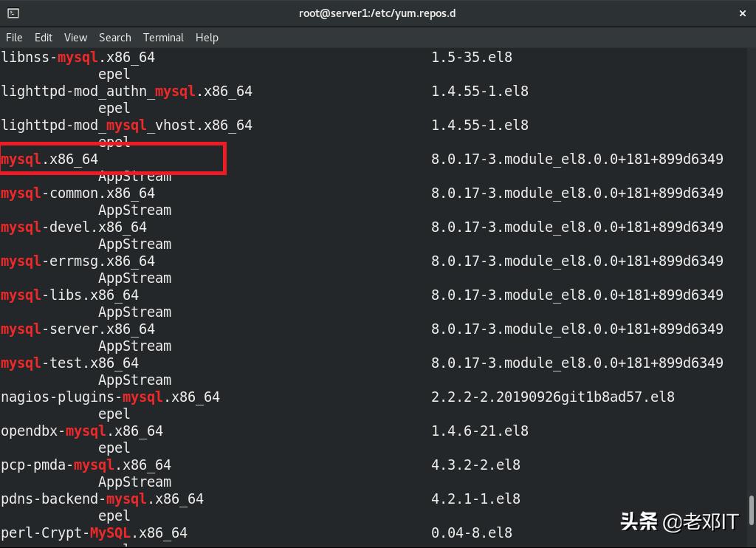Open the Search menu
The height and width of the screenshot is (548, 756).
pos(114,38)
